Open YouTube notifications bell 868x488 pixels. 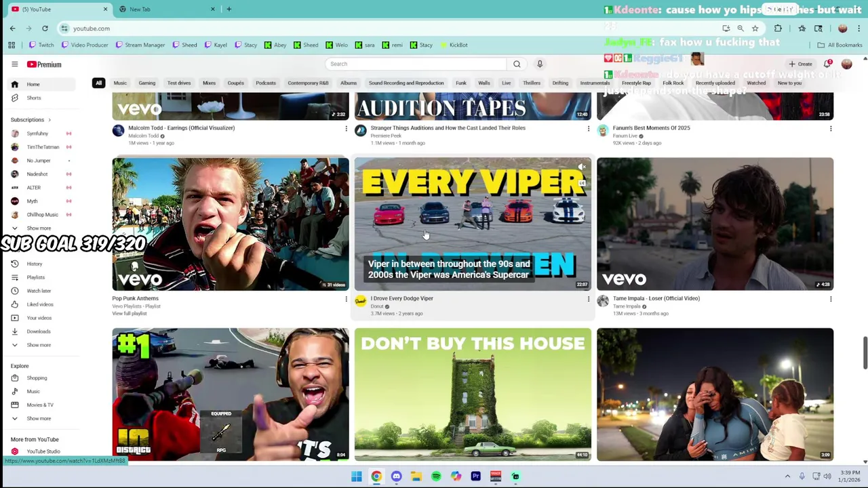pyautogui.click(x=827, y=64)
